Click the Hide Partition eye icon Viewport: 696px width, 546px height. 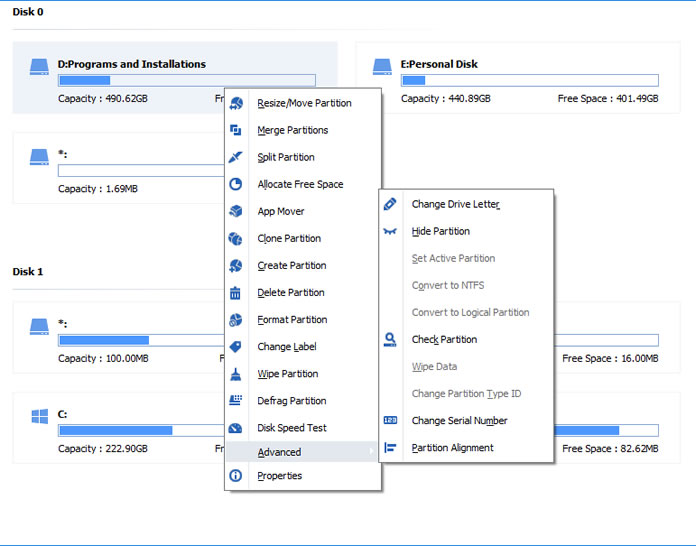(390, 231)
